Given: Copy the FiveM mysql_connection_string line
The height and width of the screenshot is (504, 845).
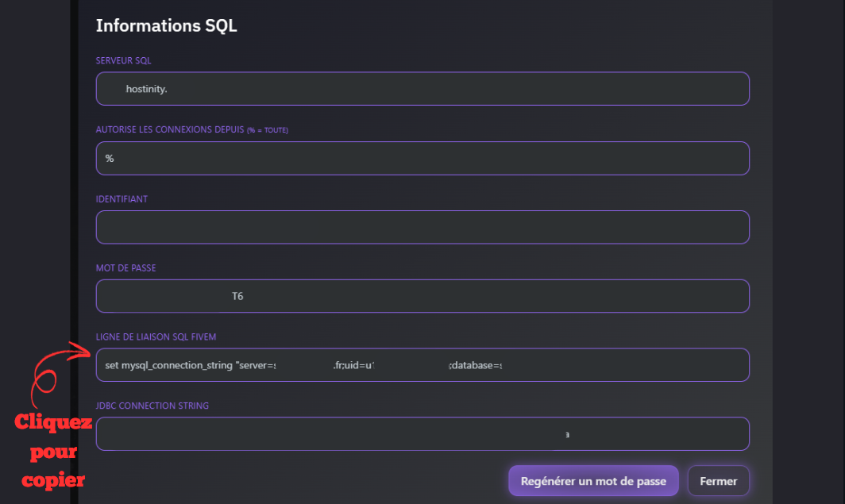Looking at the screenshot, I should [x=422, y=365].
